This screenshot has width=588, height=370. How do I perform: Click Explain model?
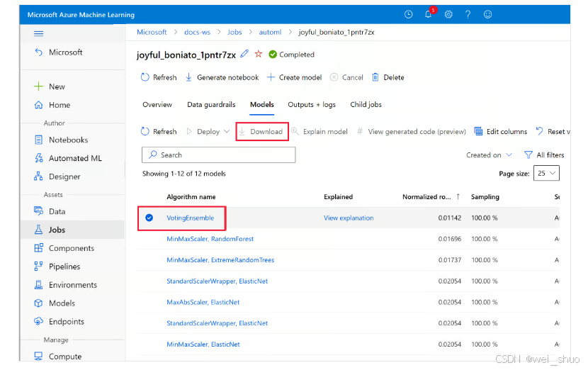coord(320,131)
